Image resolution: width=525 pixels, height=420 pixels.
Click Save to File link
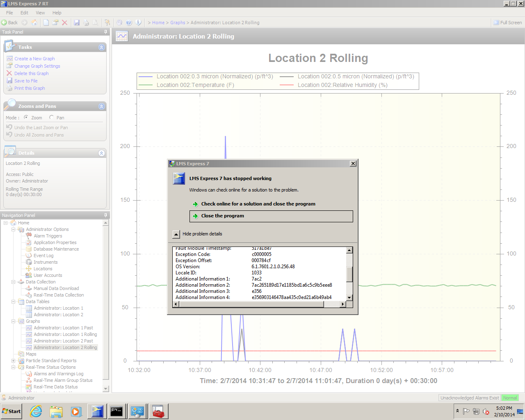click(26, 81)
